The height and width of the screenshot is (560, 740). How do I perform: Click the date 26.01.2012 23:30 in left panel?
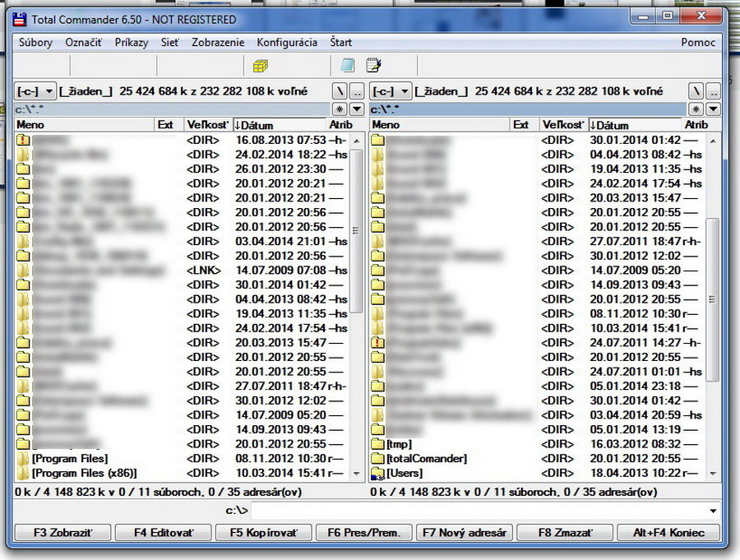[281, 169]
